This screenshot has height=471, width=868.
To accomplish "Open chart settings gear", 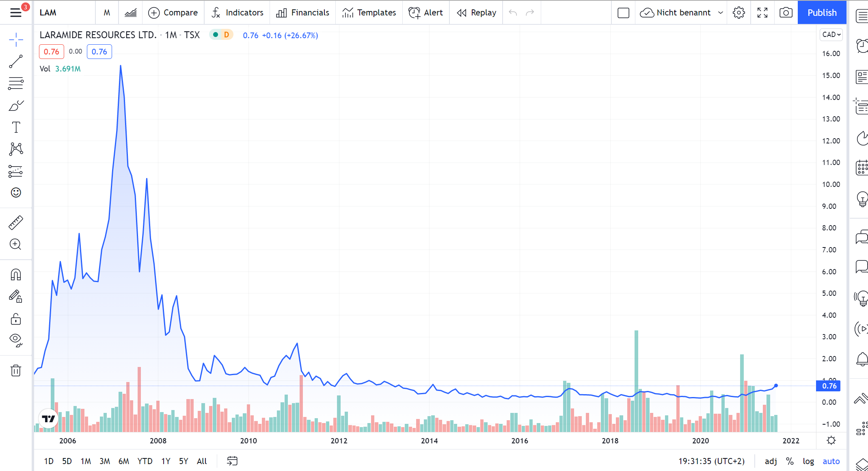I will coord(739,13).
